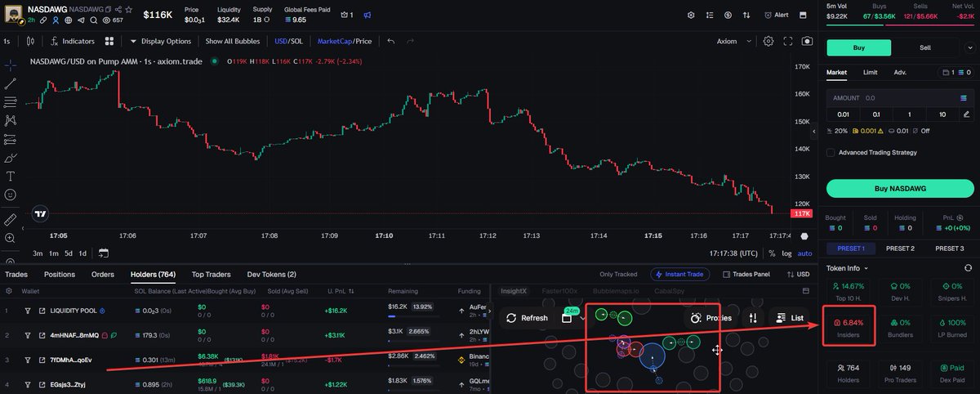Expand the Display Options dropdown
Screen dimensions: 980x394
[161, 41]
